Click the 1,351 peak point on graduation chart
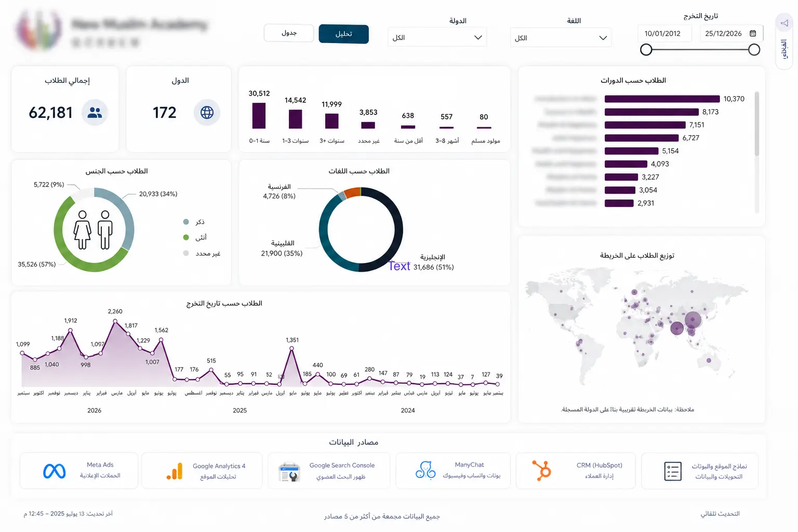 coord(291,349)
